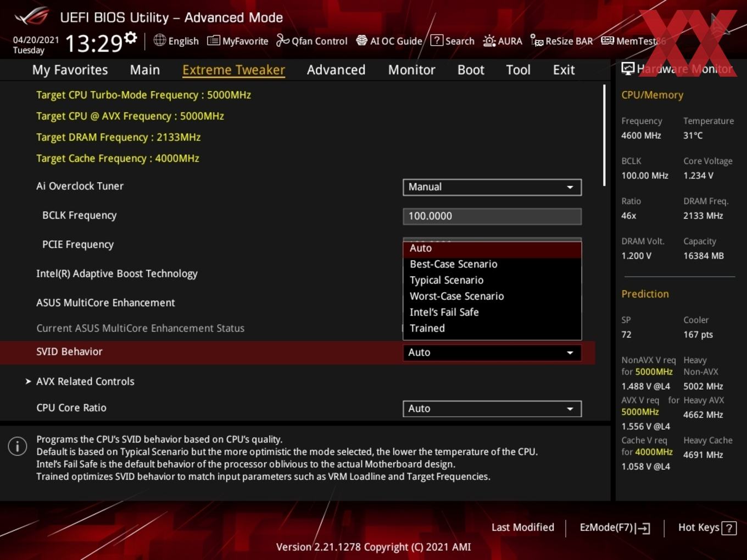Open AI OC Guide icon
This screenshot has height=560, width=747.
click(x=361, y=40)
